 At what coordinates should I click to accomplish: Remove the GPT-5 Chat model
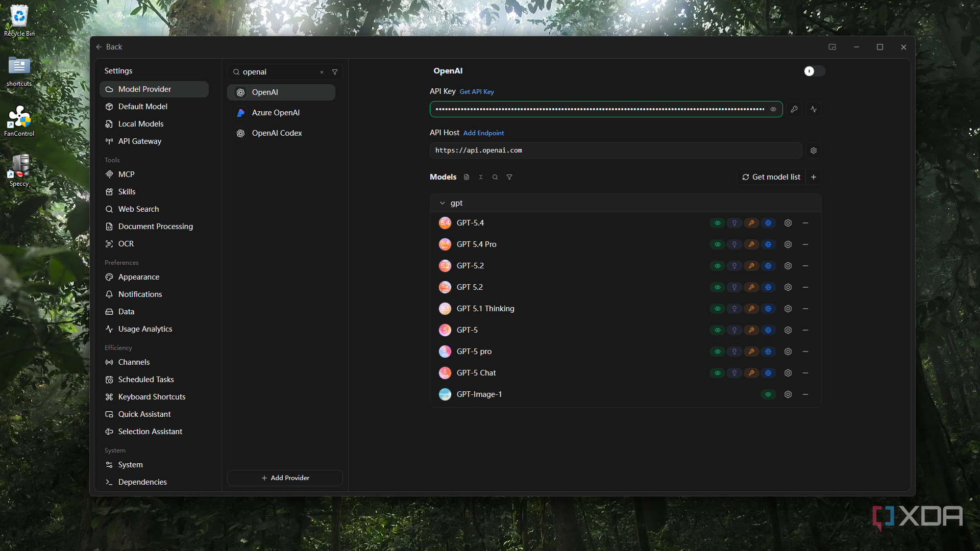click(x=805, y=373)
